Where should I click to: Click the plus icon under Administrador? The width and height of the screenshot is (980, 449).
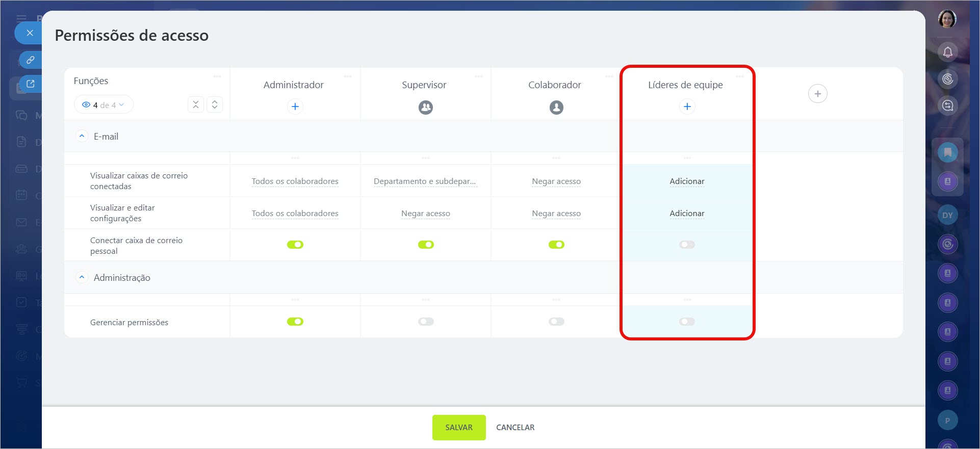coord(295,107)
